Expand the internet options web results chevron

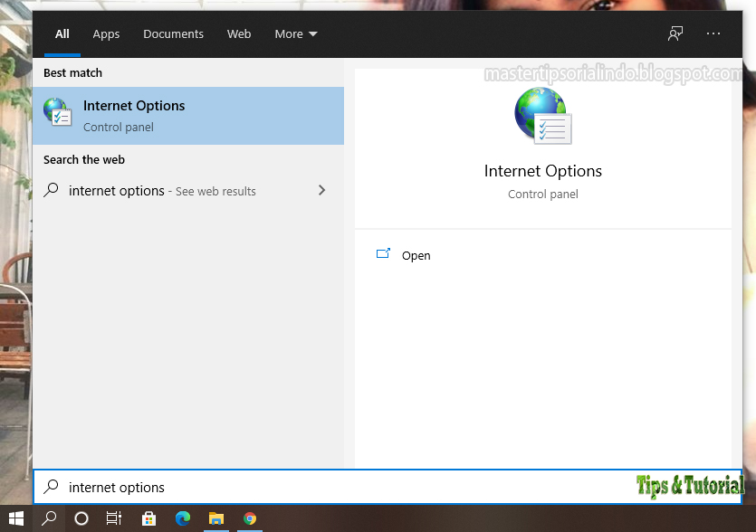click(321, 191)
